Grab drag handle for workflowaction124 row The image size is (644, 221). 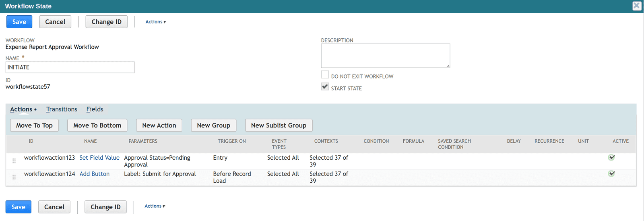14,177
